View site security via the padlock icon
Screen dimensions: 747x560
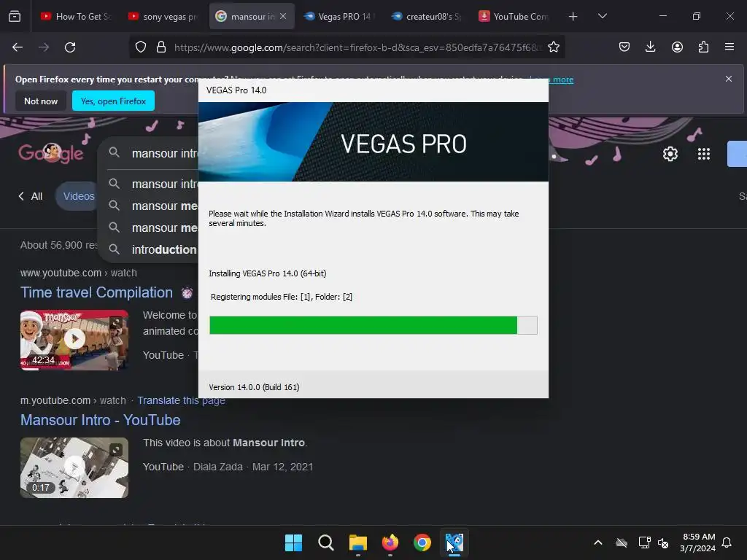pyautogui.click(x=161, y=47)
